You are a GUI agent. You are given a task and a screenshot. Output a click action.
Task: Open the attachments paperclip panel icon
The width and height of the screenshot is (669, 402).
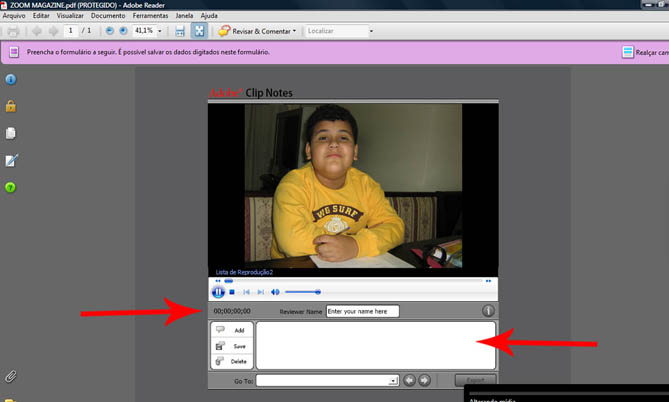pyautogui.click(x=11, y=376)
